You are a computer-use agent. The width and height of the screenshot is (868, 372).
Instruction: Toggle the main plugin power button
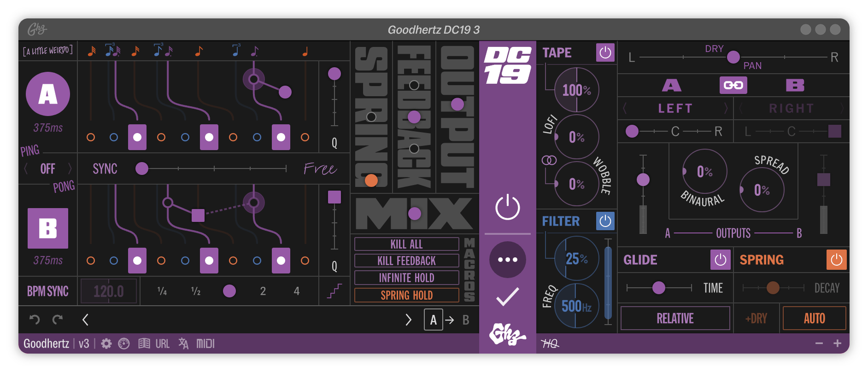pos(507,207)
